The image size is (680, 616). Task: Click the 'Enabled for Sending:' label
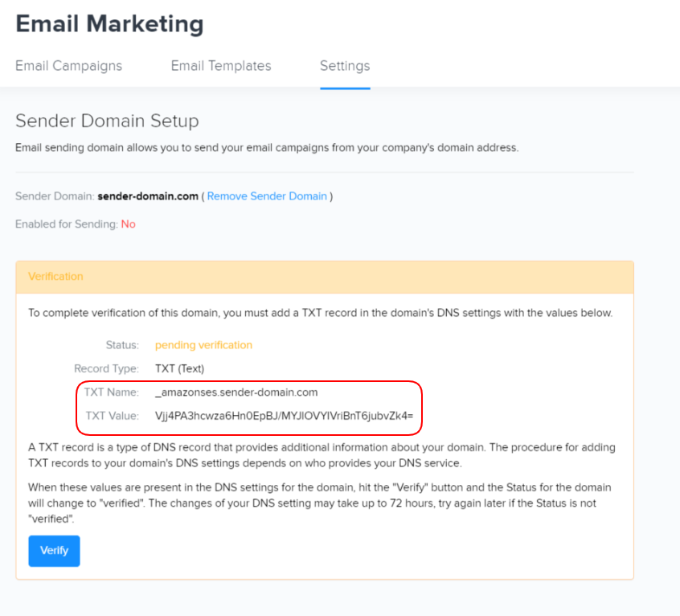(x=66, y=224)
